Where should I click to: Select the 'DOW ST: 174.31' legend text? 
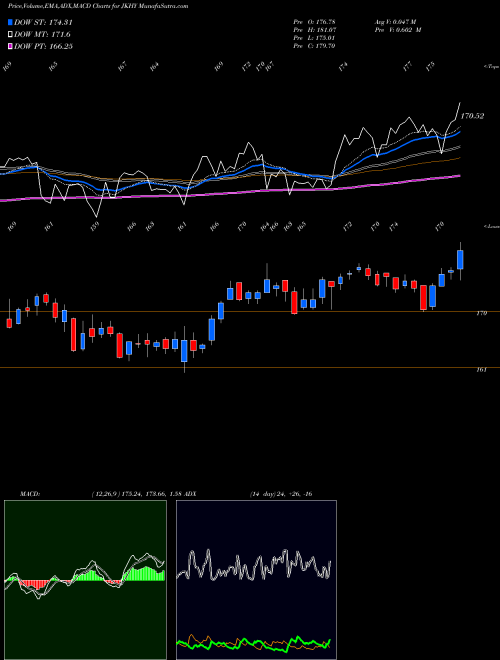[x=43, y=23]
